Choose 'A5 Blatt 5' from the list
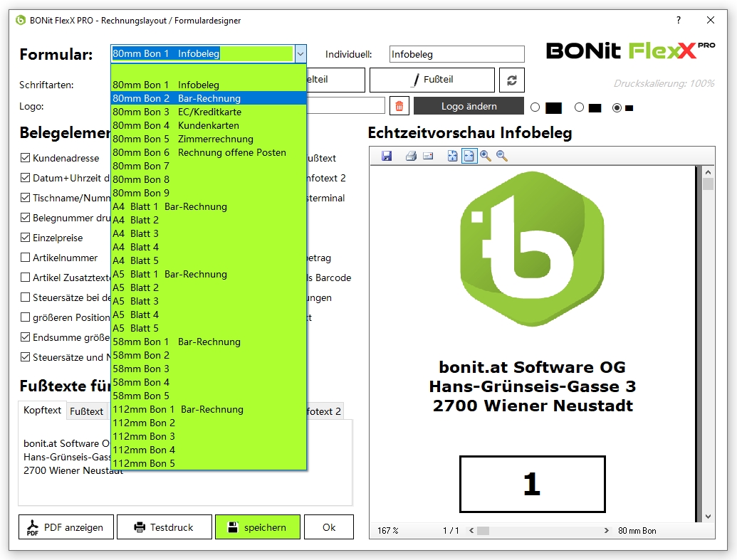Viewport: 737px width, 560px height. point(209,329)
